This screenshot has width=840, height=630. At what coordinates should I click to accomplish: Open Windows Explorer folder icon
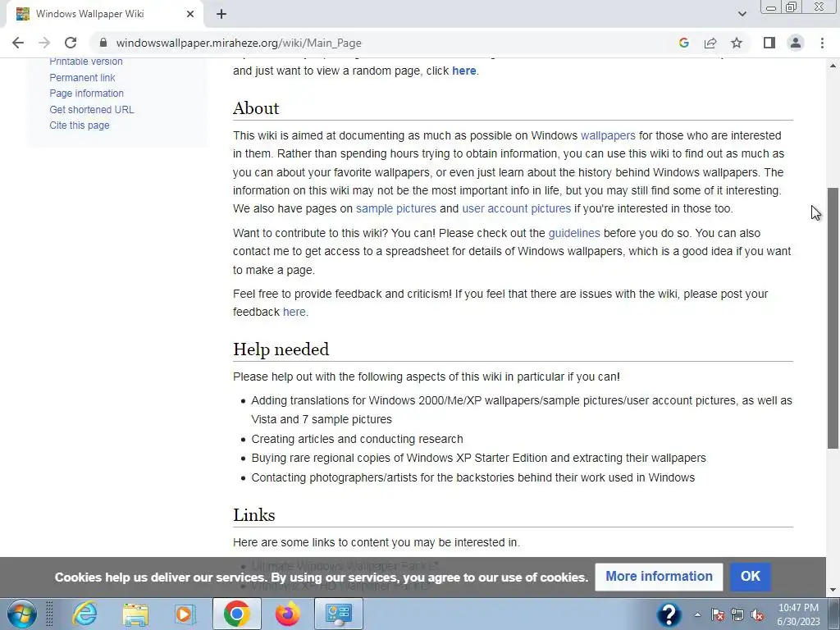pyautogui.click(x=135, y=614)
